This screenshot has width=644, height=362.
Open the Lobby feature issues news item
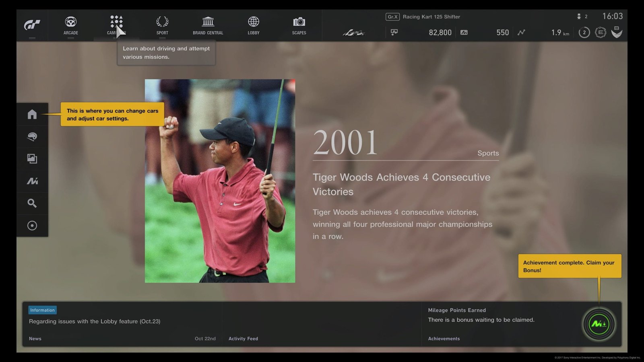(x=95, y=321)
